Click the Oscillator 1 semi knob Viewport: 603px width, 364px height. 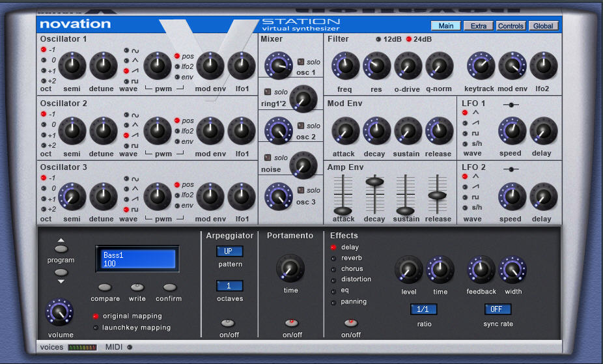coord(72,66)
